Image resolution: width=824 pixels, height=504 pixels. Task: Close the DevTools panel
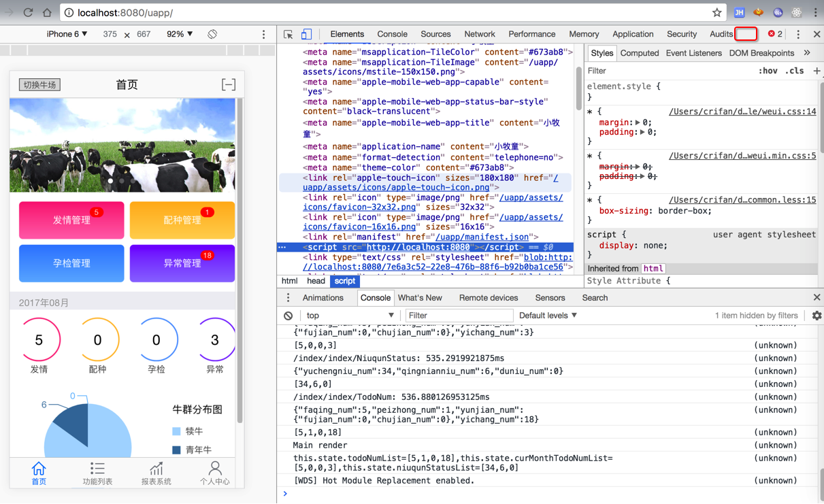[x=817, y=34]
